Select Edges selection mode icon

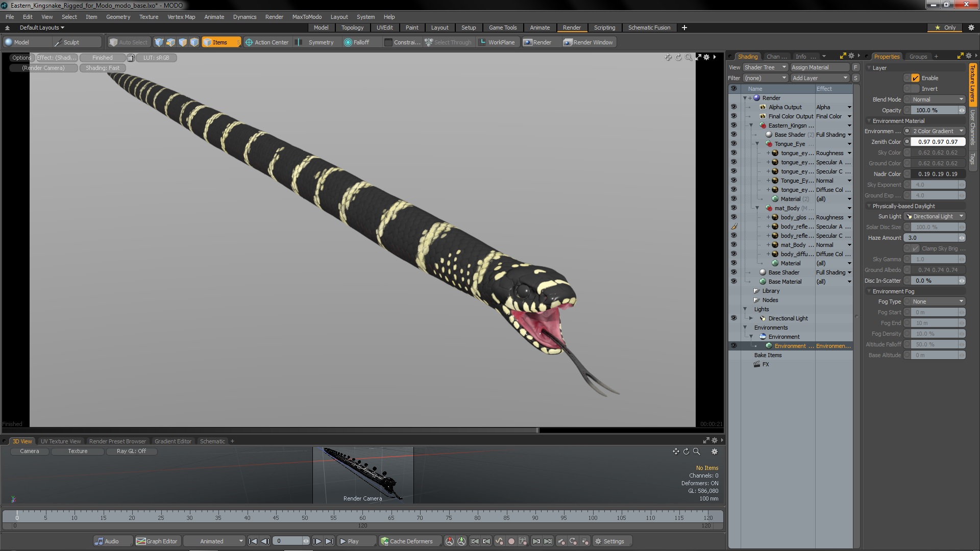point(170,42)
